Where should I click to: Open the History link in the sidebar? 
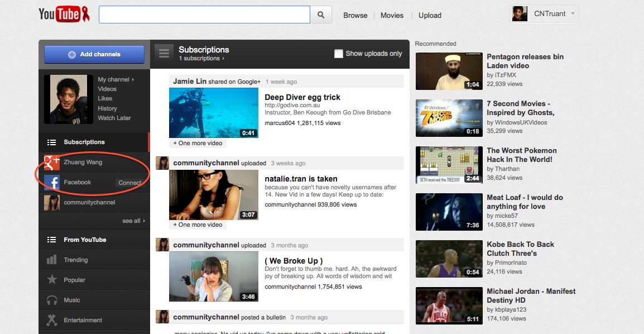click(107, 108)
